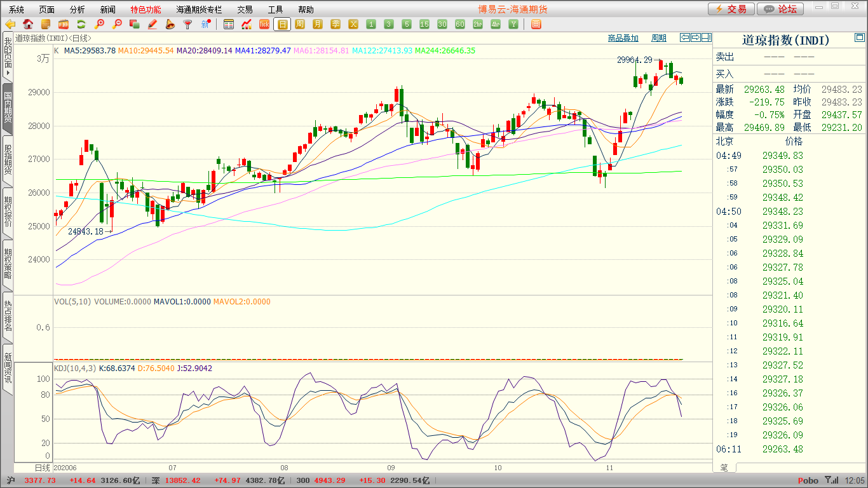Switch to 期权报价 side tab
This screenshot has height=488, width=868.
[x=8, y=212]
